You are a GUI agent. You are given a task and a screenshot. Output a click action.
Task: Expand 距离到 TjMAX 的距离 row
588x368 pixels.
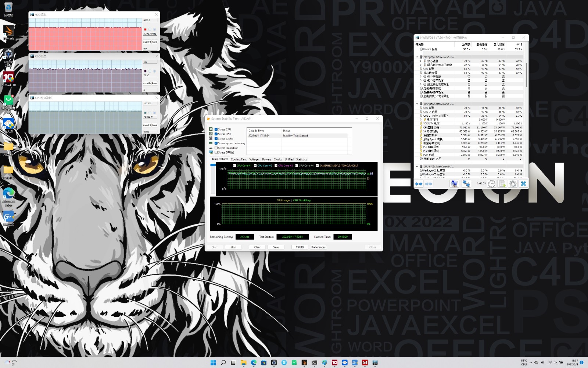click(421, 65)
